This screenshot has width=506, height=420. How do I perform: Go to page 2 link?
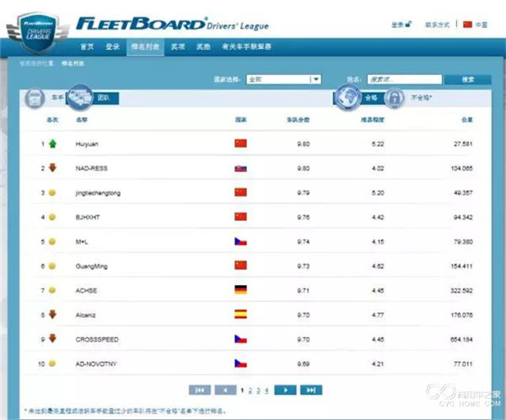(250, 390)
